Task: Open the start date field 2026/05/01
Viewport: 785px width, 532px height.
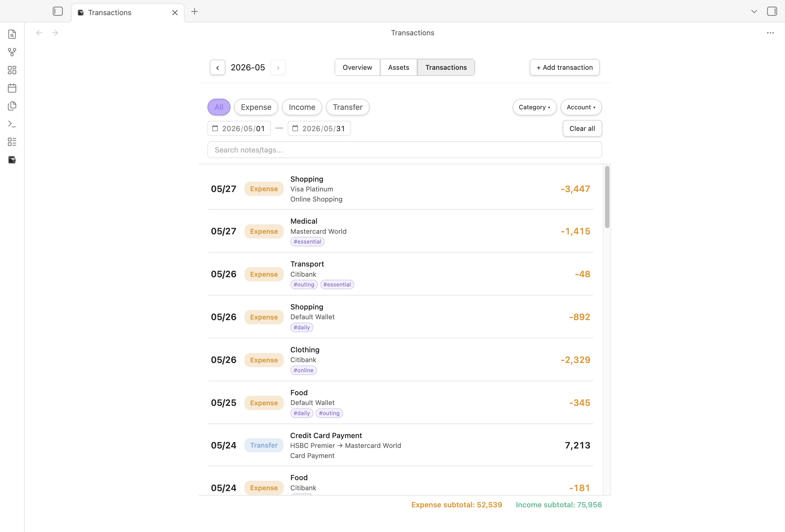Action: pos(239,129)
